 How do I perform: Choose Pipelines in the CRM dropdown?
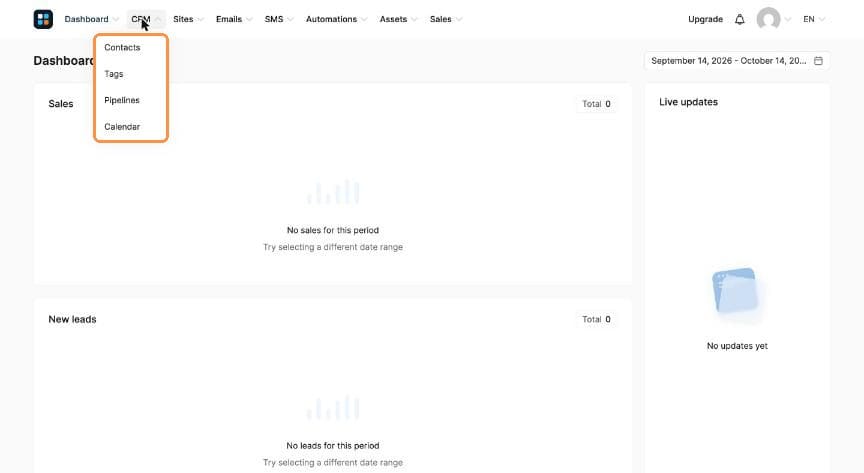pyautogui.click(x=122, y=100)
